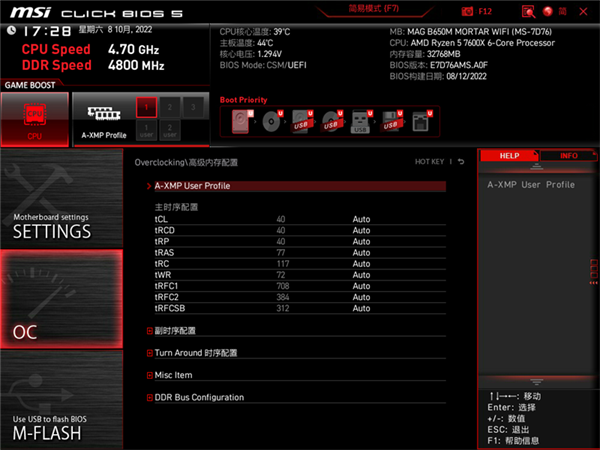This screenshot has height=450, width=600.
Task: Click the A-XMP Profile memory icon
Action: (103, 119)
